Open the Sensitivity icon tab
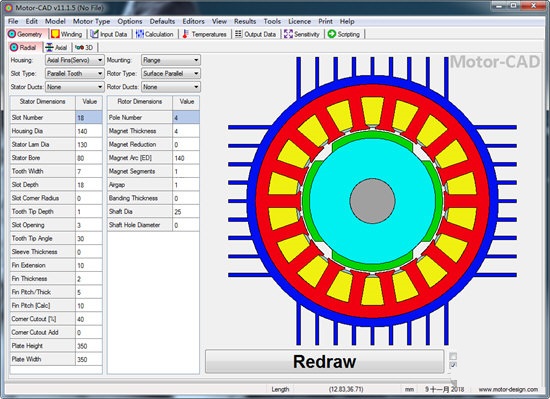Viewport: 550px width, 399px height. click(302, 34)
